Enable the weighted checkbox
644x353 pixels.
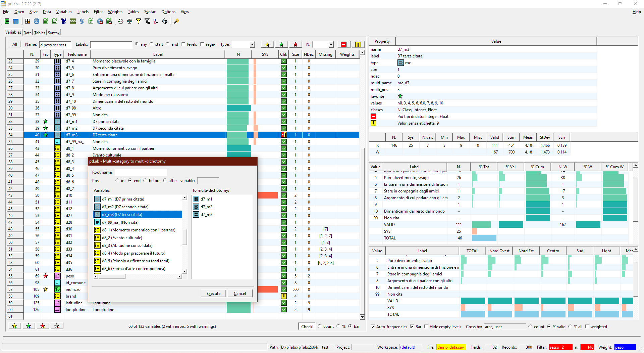pyautogui.click(x=587, y=326)
